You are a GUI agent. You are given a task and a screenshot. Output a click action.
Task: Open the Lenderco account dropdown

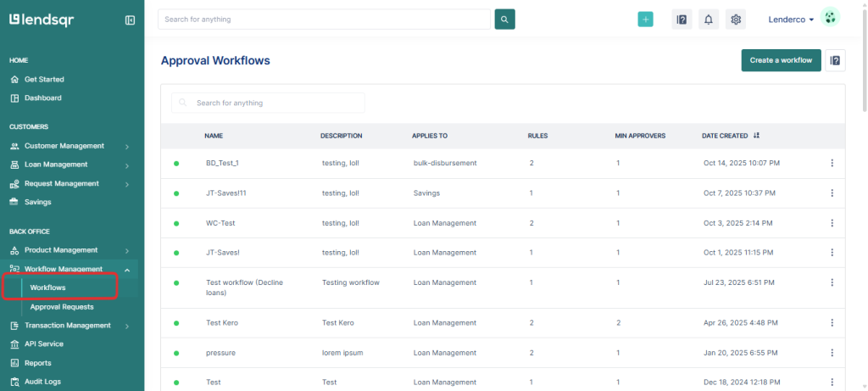[791, 20]
